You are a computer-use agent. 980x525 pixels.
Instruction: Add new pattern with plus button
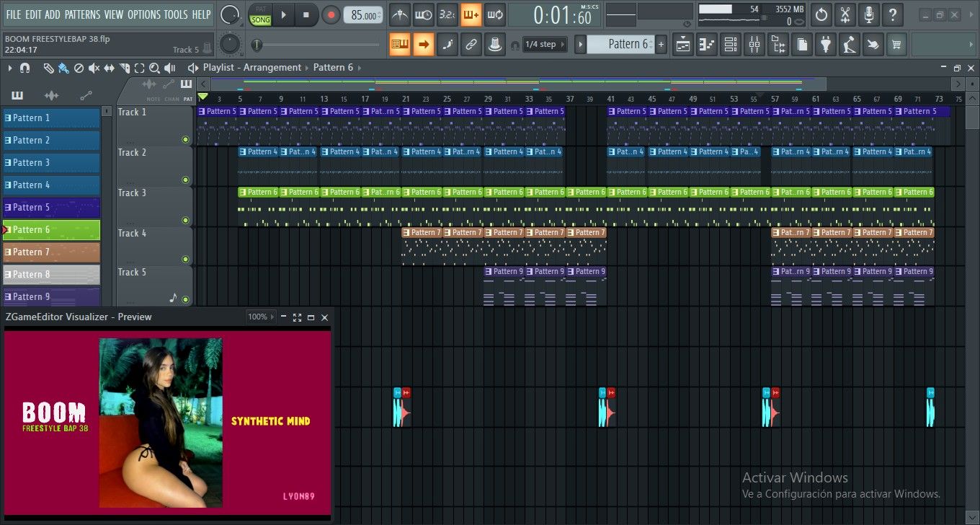click(x=661, y=44)
